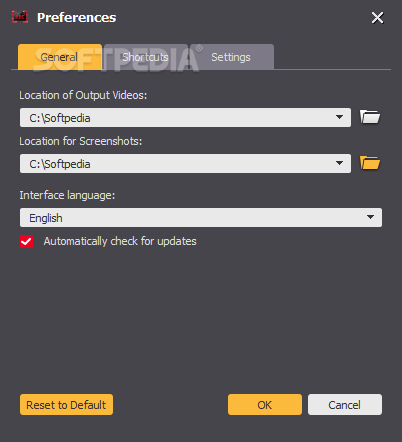Expand the Output Videos location dropdown arrow
Screen dimensions: 402x442
(339, 117)
